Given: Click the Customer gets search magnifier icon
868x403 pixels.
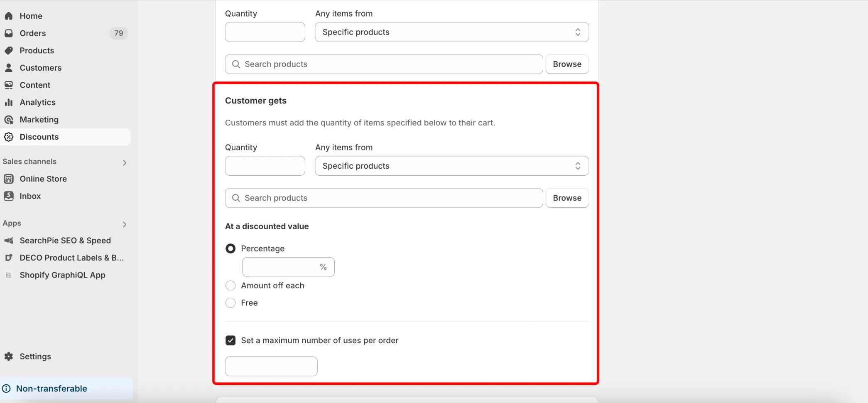Looking at the screenshot, I should (236, 198).
